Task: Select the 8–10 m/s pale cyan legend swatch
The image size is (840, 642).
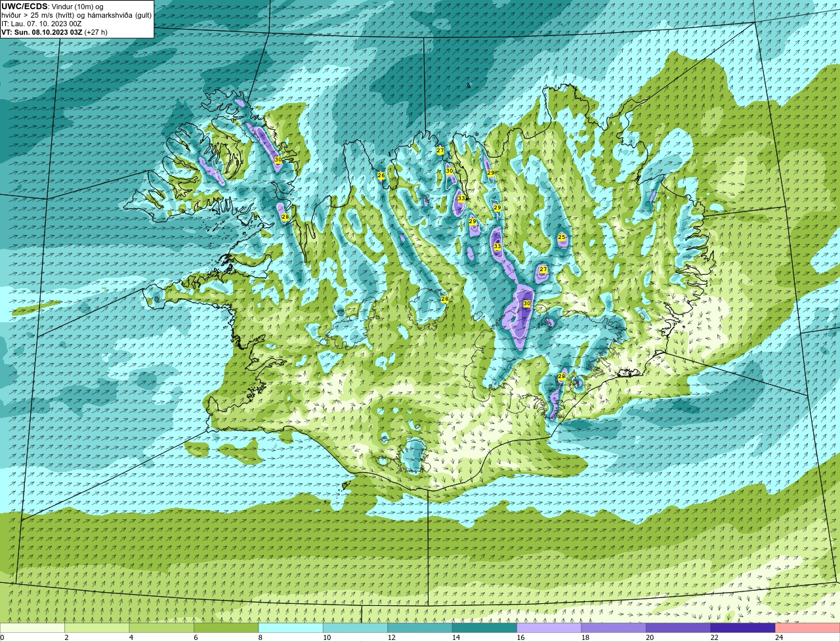Action: pyautogui.click(x=291, y=628)
